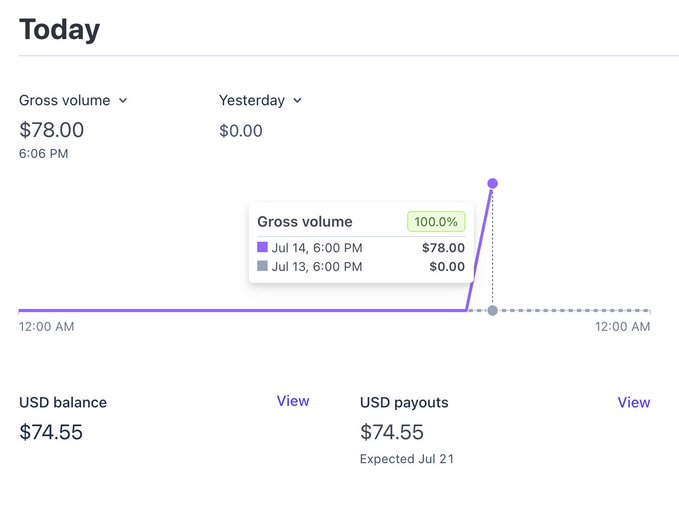Click the $0.00 yesterday amount
679x521 pixels.
(x=241, y=131)
